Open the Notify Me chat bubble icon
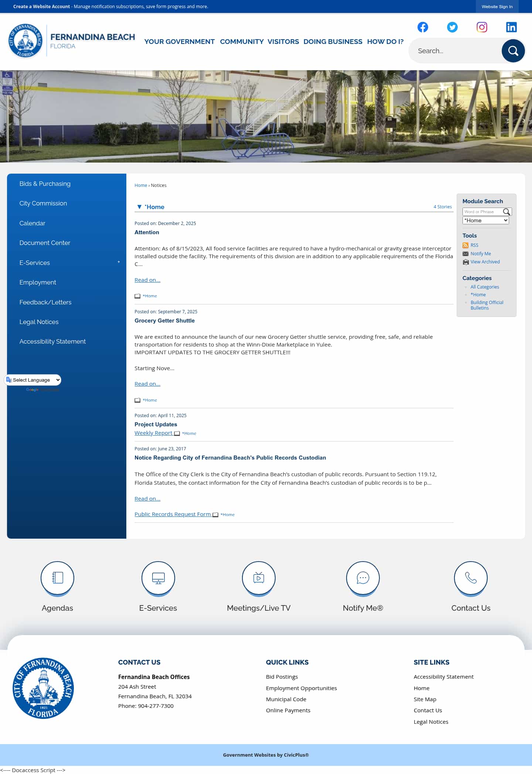The height and width of the screenshot is (774, 532). pyautogui.click(x=363, y=578)
